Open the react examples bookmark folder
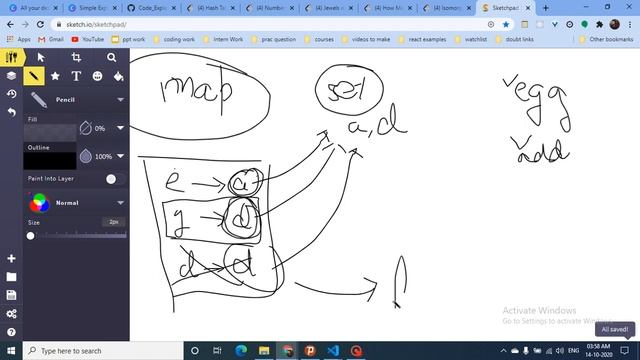 pyautogui.click(x=423, y=39)
